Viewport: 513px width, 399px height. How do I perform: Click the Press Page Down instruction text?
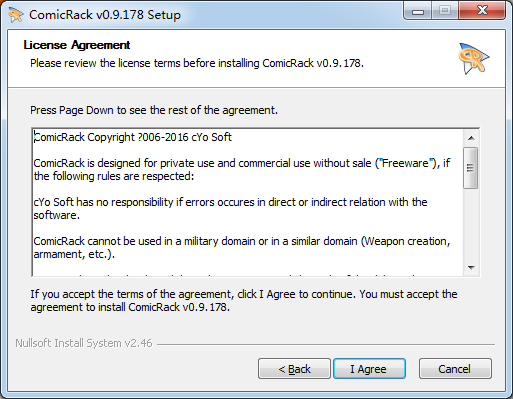tap(154, 110)
